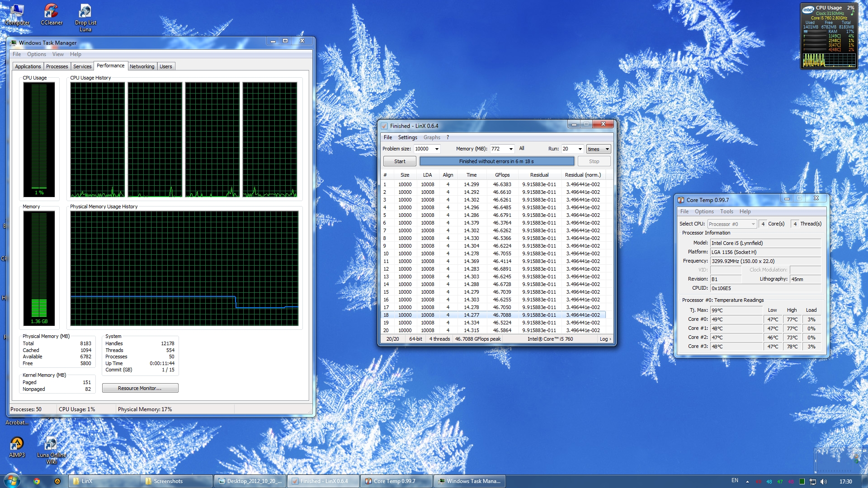This screenshot has width=868, height=488.
Task: Expand the Problem size dropdown
Action: coord(437,149)
